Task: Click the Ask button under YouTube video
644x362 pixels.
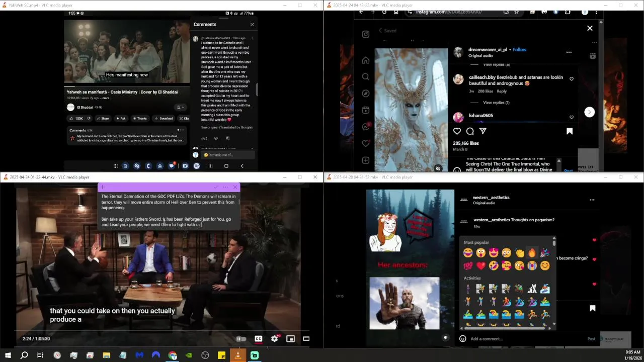Action: [x=121, y=119]
